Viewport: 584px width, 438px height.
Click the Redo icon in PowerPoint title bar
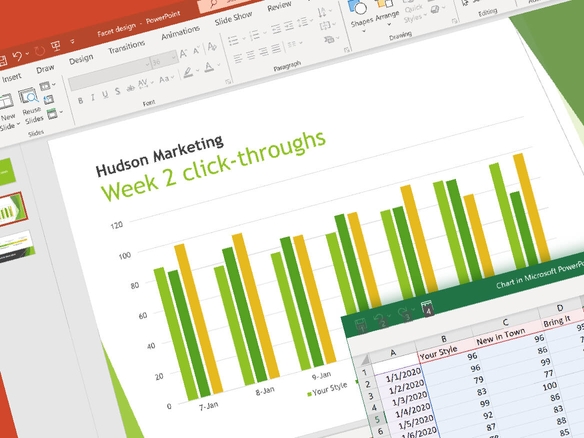(x=39, y=51)
